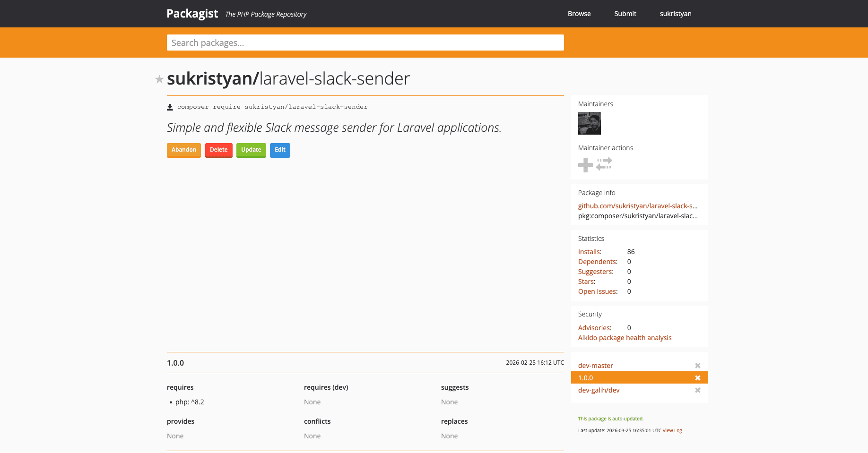Open the Stars link

tap(587, 282)
